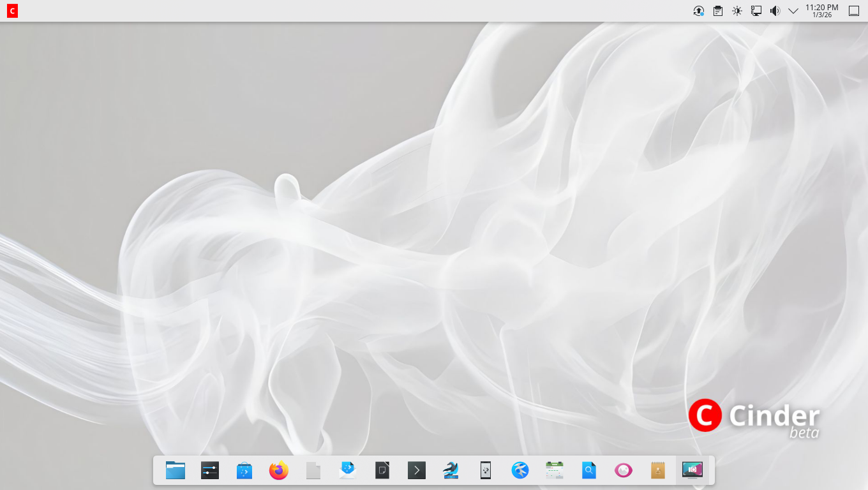Image resolution: width=868 pixels, height=490 pixels.
Task: Open the clock showing 11:20 PM
Action: (822, 11)
